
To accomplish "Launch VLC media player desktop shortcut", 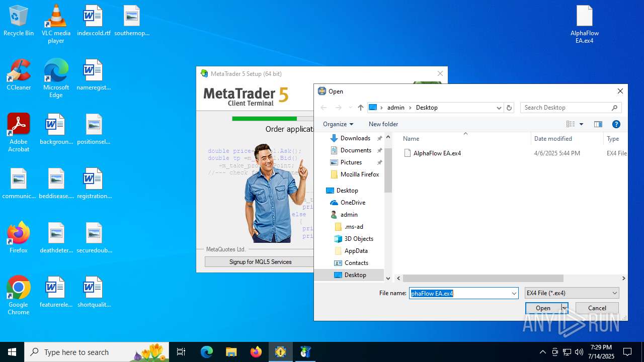I will pos(56,24).
